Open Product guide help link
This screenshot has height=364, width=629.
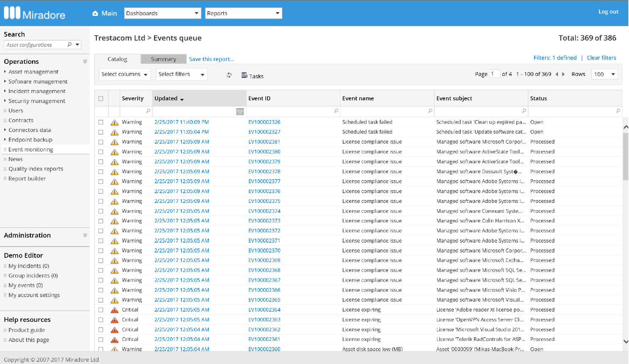click(x=27, y=330)
